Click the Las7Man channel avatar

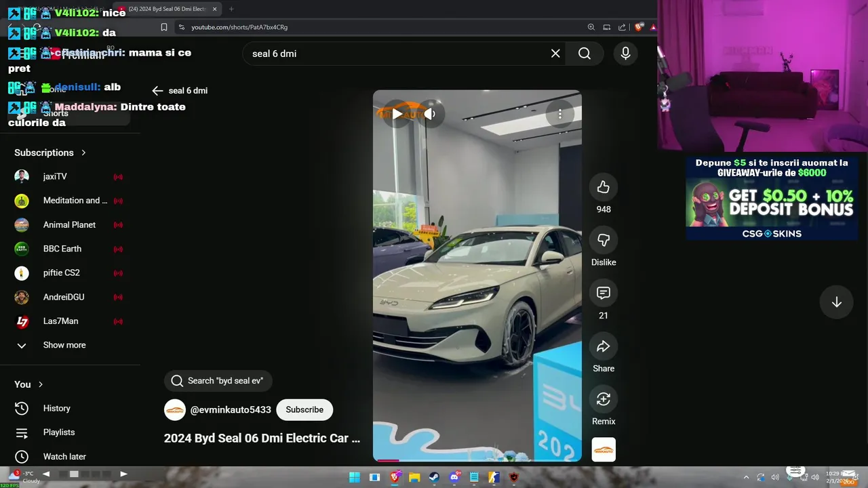(x=22, y=321)
